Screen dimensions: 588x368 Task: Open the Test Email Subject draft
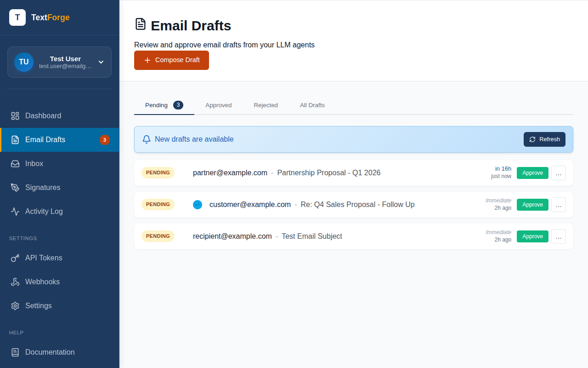(x=354, y=236)
